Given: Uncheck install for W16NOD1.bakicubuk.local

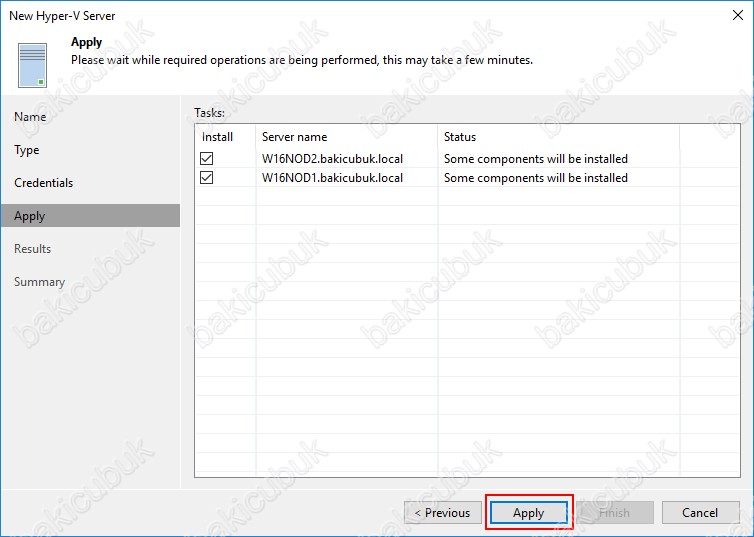Looking at the screenshot, I should 207,177.
